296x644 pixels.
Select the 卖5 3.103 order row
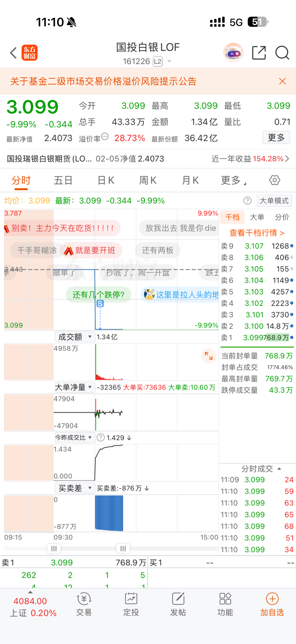(257, 292)
